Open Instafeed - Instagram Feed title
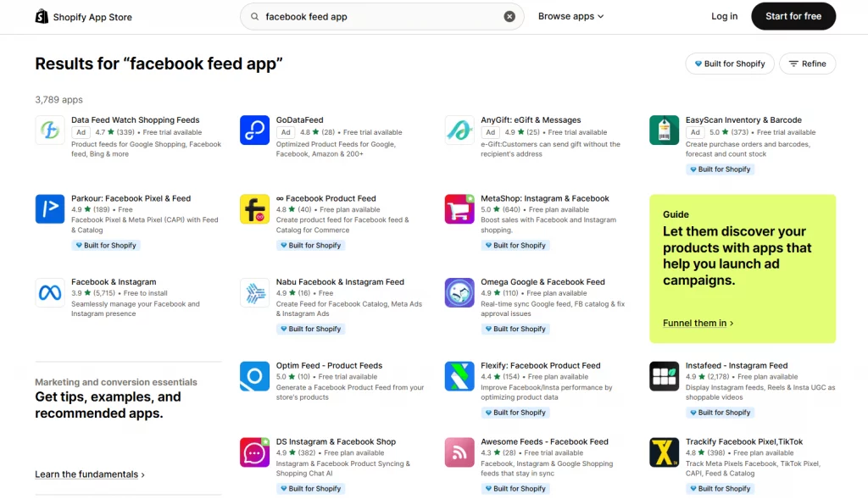 click(737, 366)
